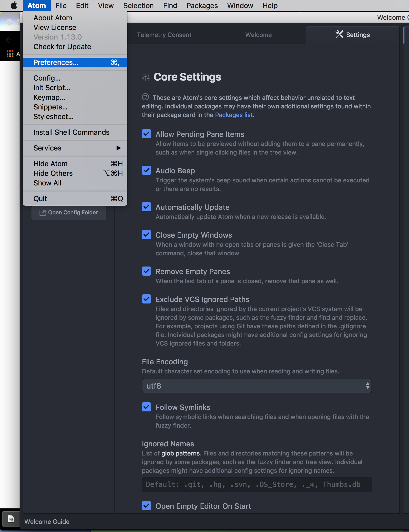Select Hide Others menu item
The width and height of the screenshot is (409, 532).
(x=75, y=173)
